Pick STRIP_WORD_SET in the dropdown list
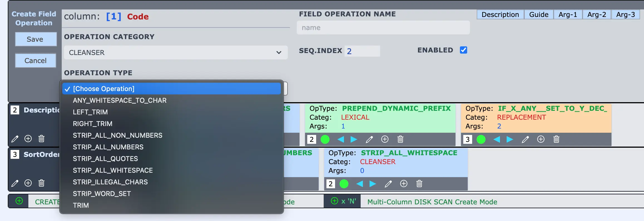The height and width of the screenshot is (221, 644). (x=172, y=194)
